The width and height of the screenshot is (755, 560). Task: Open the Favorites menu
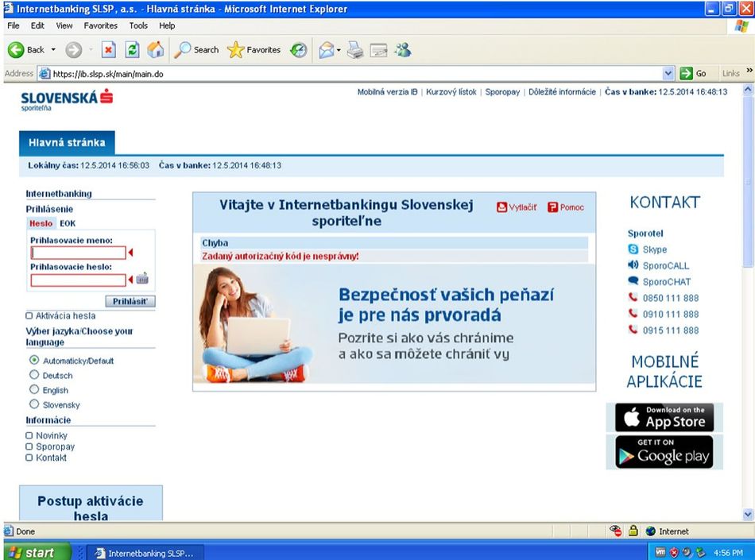(x=101, y=25)
